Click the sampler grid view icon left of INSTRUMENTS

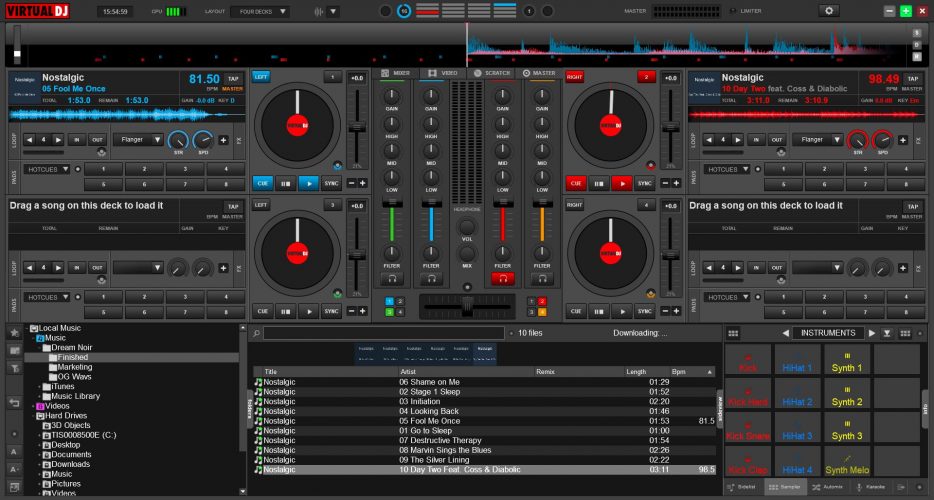click(x=733, y=333)
